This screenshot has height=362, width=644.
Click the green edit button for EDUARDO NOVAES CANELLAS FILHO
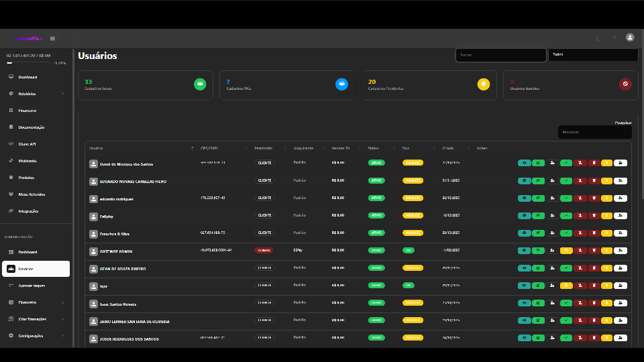point(538,181)
